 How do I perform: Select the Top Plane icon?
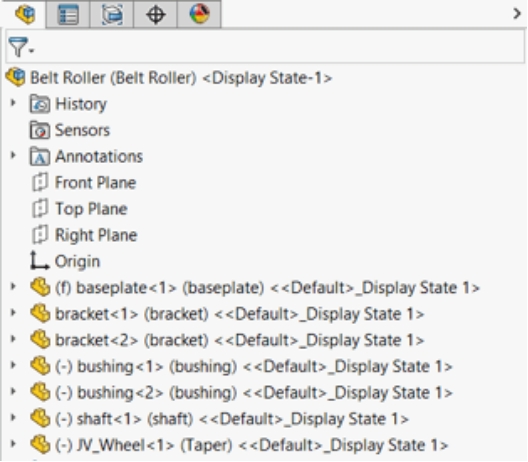40,209
